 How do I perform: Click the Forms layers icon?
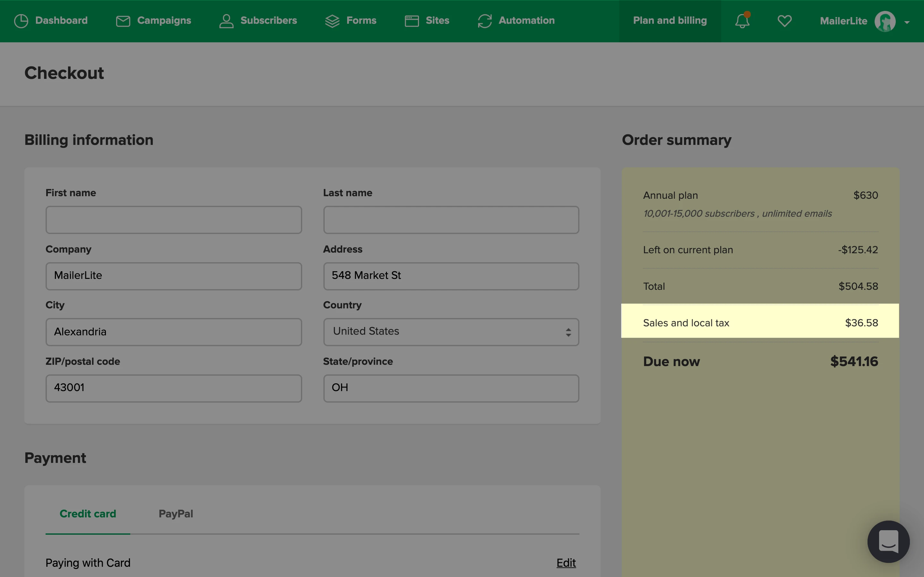(332, 21)
